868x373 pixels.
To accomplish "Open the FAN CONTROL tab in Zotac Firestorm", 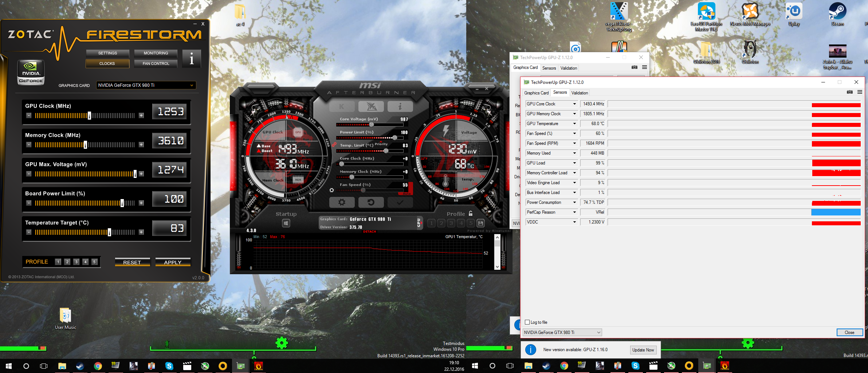I will click(156, 63).
